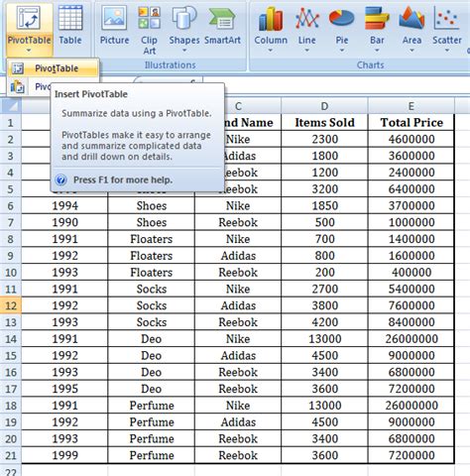Select Reebok cell in row 21

pyautogui.click(x=238, y=455)
